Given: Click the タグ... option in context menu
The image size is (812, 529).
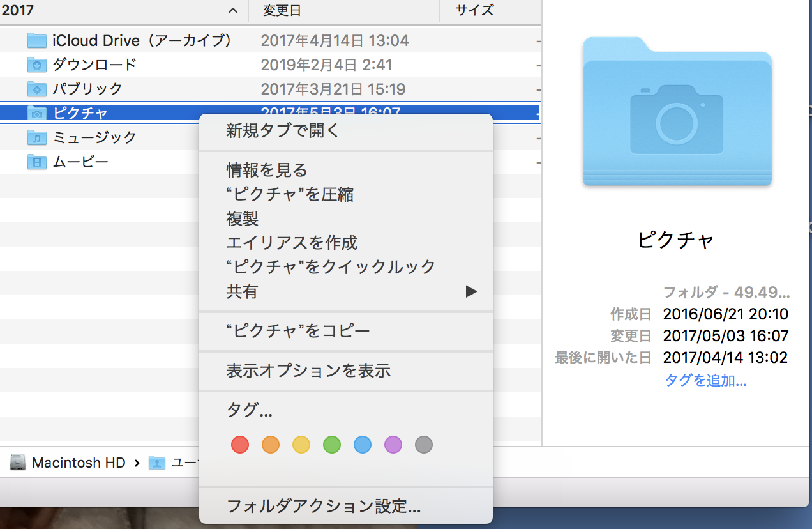Looking at the screenshot, I should coord(250,411).
